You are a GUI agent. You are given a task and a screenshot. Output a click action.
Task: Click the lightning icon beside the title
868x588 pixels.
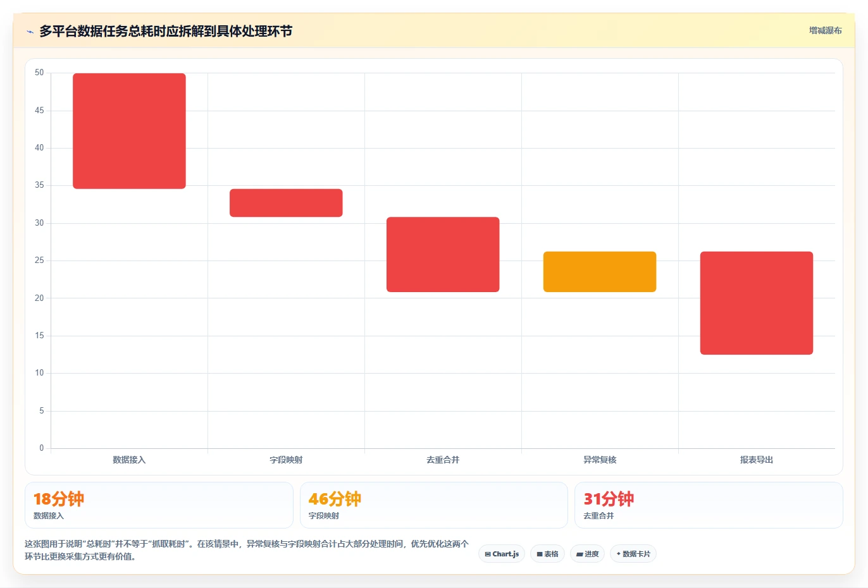click(x=30, y=32)
